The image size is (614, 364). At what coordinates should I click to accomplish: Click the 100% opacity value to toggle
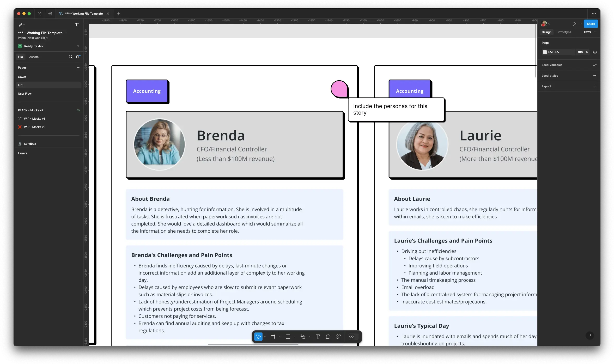click(x=581, y=52)
